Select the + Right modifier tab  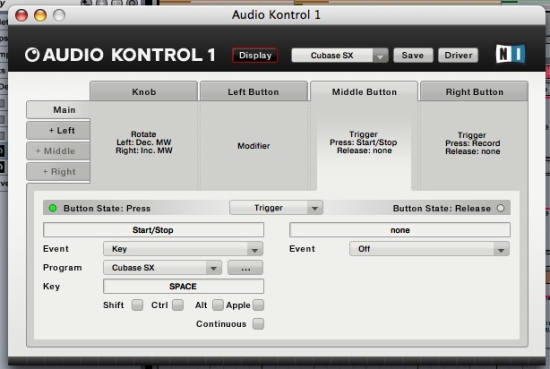click(59, 172)
